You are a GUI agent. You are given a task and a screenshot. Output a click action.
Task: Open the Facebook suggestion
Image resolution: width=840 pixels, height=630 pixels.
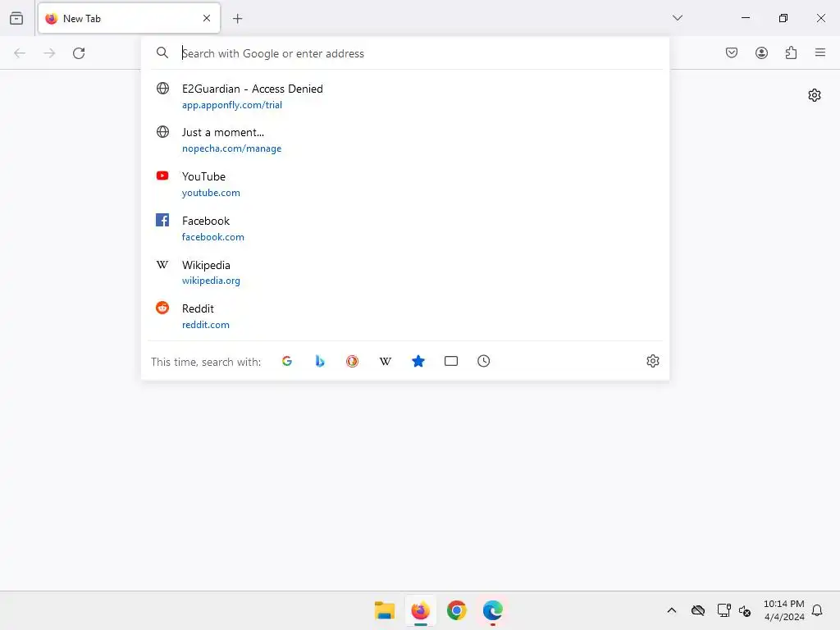[405, 228]
